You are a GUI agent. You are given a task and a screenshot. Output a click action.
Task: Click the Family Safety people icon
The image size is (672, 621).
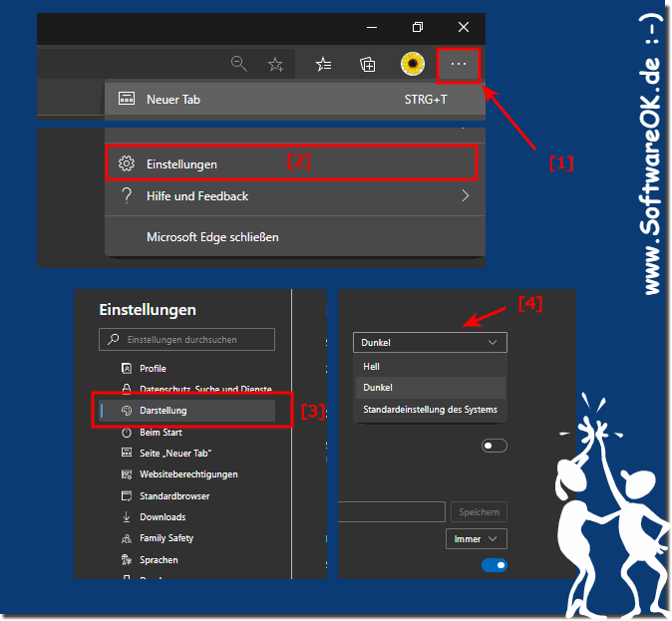click(127, 538)
